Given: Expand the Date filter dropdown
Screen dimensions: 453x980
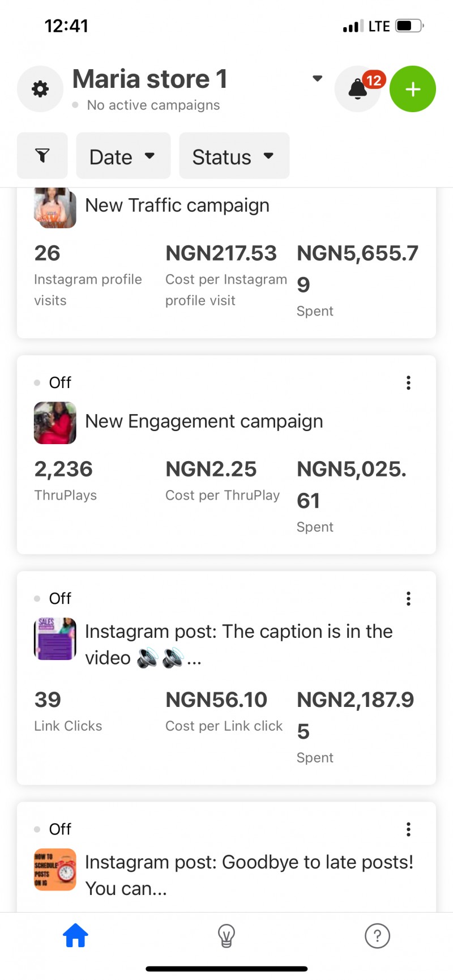Looking at the screenshot, I should (123, 156).
